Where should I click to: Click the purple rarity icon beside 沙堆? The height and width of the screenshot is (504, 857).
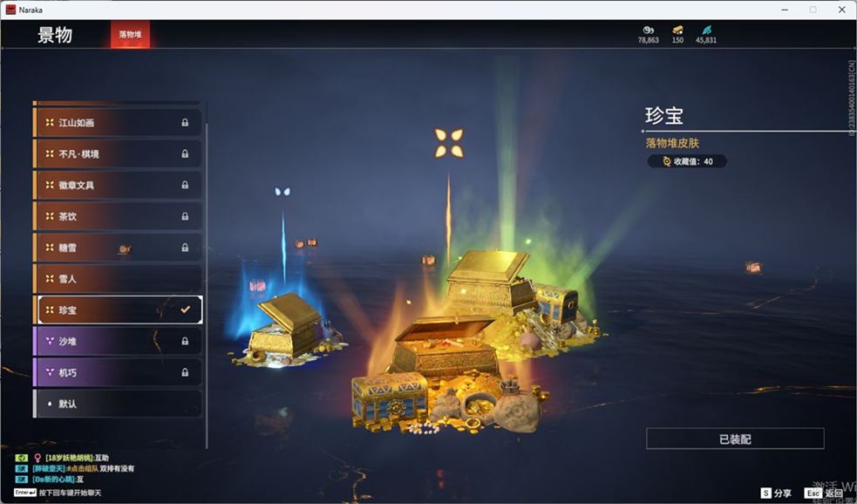[x=50, y=341]
